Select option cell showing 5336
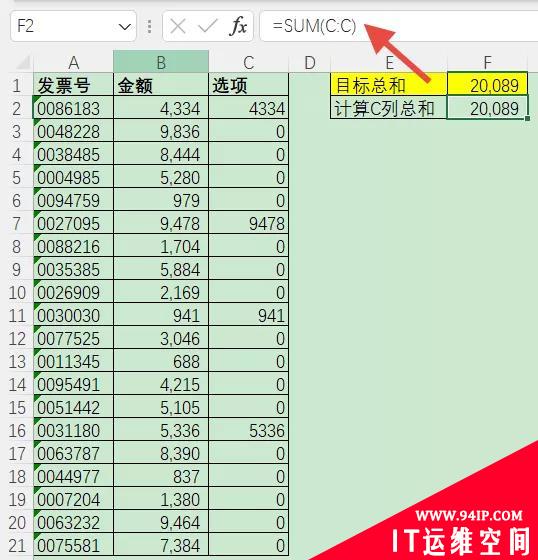Screen dimensions: 538x560 [249, 430]
